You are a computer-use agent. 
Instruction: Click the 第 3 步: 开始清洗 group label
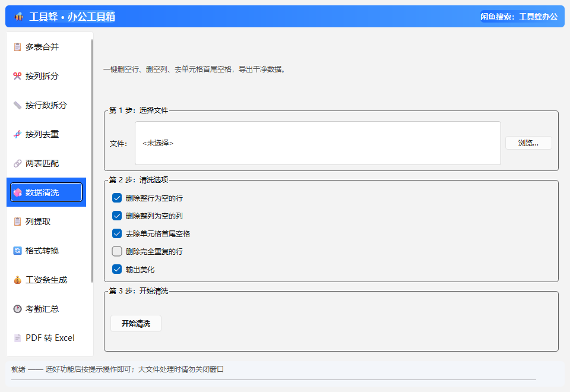(x=138, y=291)
